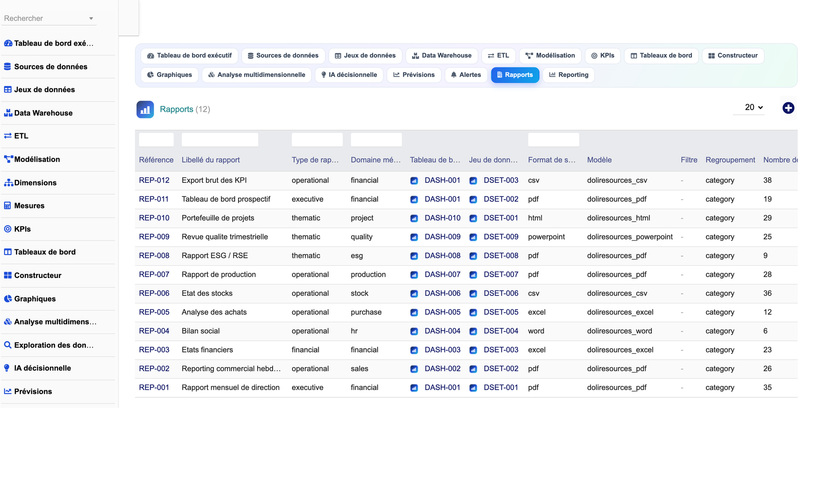Click KPIs target icon in sidebar
This screenshot has height=504, width=815.
(8, 229)
